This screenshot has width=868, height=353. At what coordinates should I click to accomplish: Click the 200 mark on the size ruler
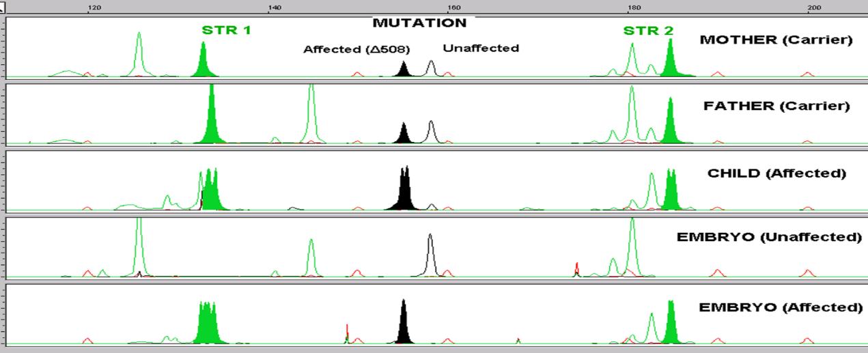click(813, 8)
